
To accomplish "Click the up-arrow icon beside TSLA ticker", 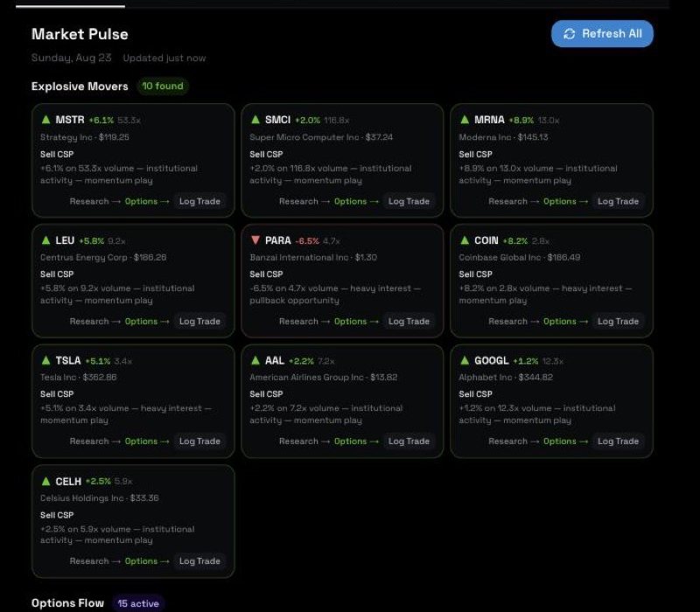I will tap(46, 360).
